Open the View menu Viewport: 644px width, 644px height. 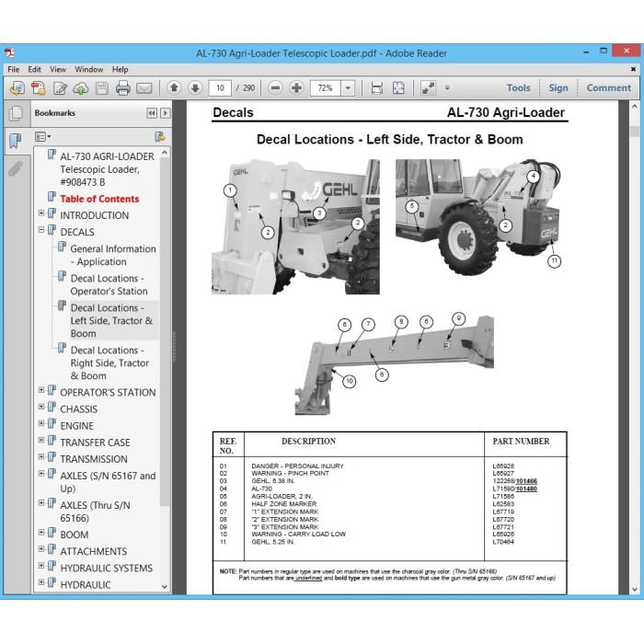(58, 69)
